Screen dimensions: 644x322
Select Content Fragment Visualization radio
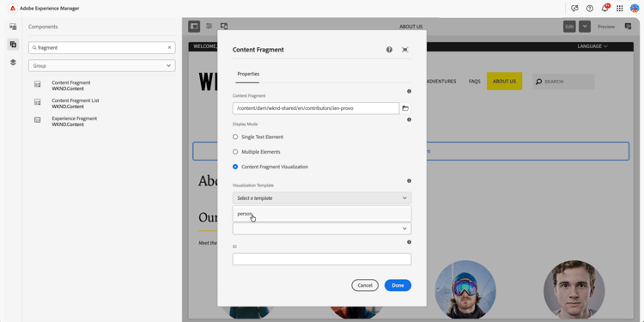tap(235, 167)
